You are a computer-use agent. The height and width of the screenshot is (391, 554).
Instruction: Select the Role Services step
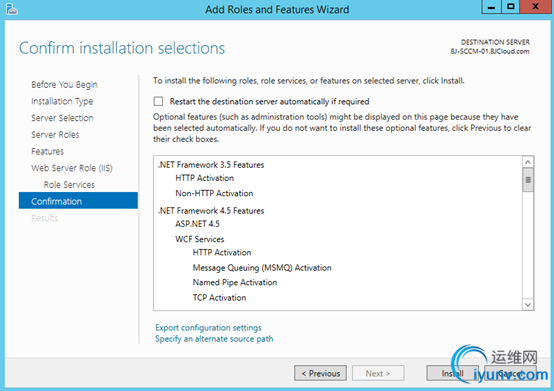[69, 184]
